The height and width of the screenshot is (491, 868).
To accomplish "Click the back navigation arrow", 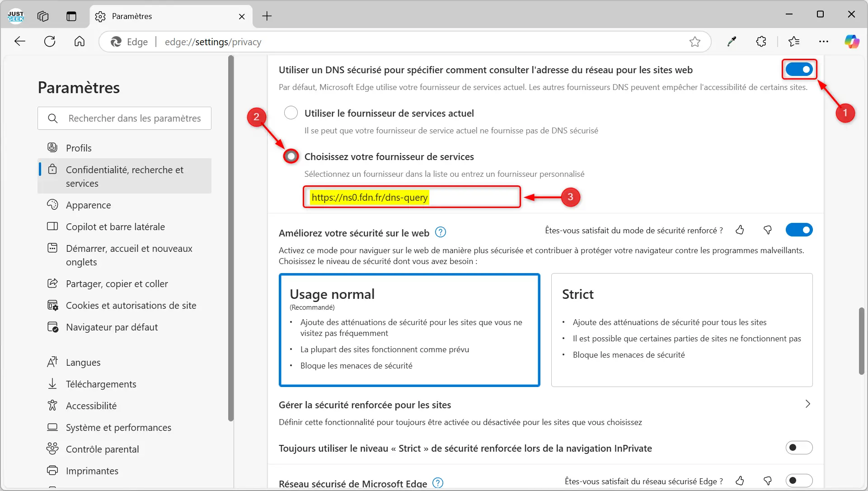I will pyautogui.click(x=20, y=42).
